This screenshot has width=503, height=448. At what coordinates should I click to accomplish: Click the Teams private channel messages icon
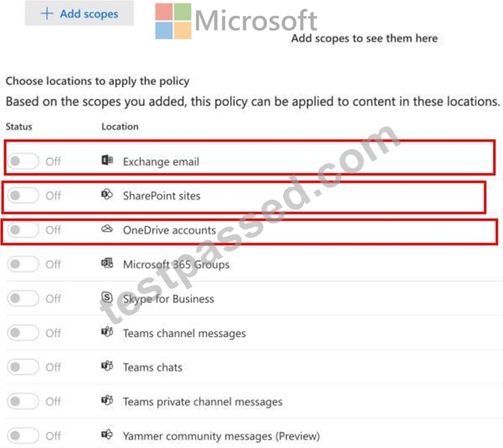click(107, 400)
